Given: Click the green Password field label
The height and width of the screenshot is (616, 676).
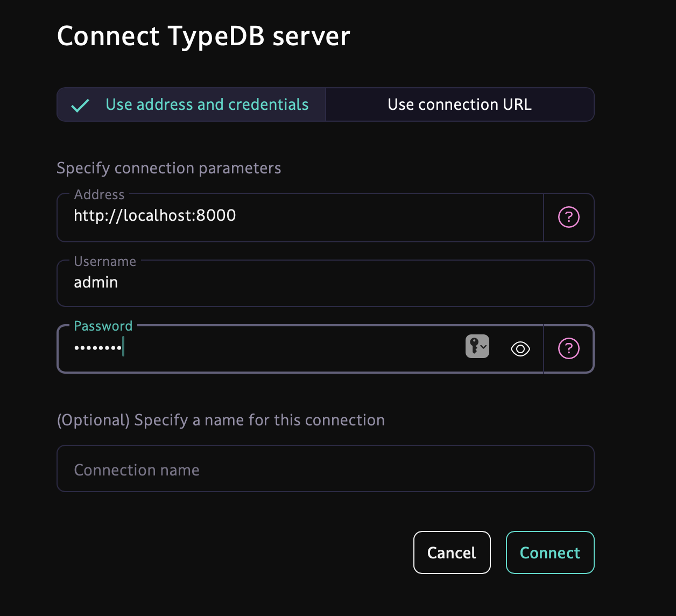Looking at the screenshot, I should click(103, 326).
